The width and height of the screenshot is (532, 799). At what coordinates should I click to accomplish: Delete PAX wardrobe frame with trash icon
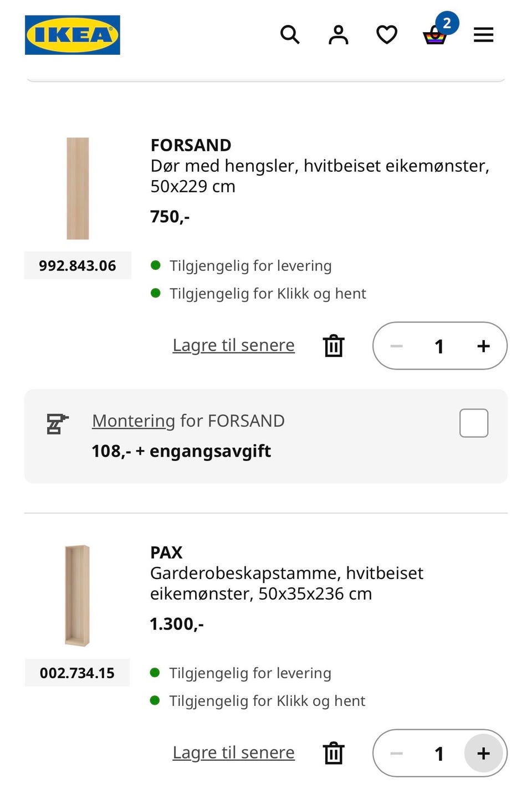334,753
